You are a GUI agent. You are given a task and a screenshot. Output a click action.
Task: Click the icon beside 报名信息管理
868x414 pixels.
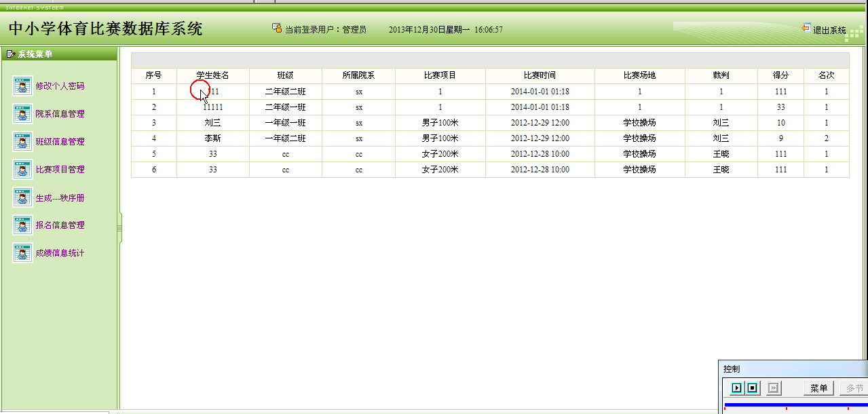click(x=22, y=225)
